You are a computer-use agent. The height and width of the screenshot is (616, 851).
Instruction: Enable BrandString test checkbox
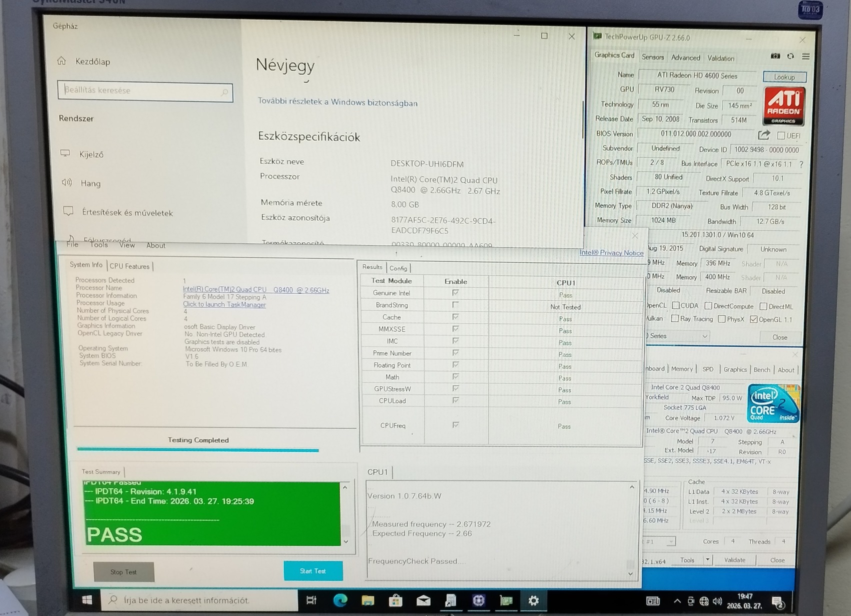[x=455, y=304]
